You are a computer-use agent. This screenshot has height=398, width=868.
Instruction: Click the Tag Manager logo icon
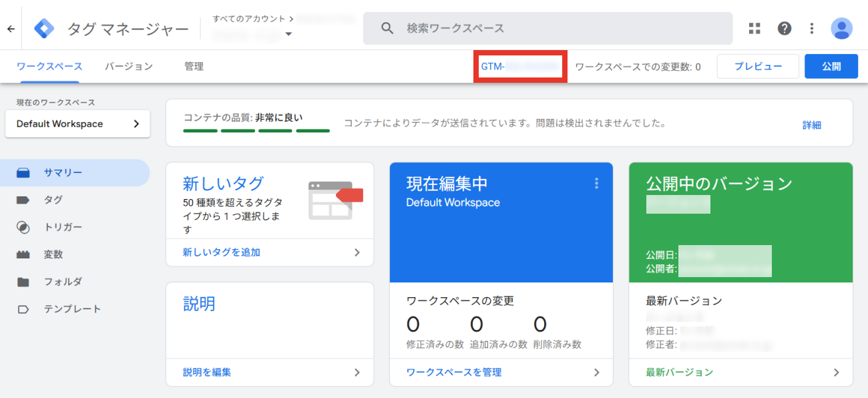pyautogui.click(x=45, y=29)
